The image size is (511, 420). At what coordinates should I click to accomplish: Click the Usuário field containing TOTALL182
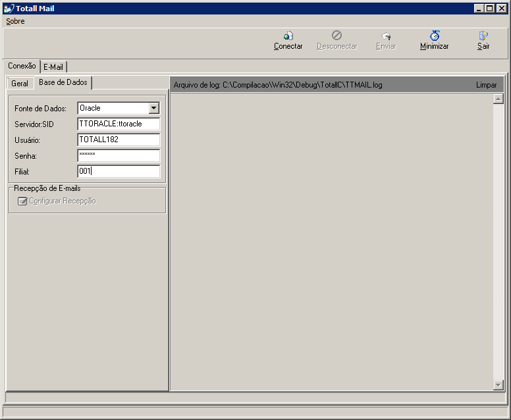click(x=119, y=140)
